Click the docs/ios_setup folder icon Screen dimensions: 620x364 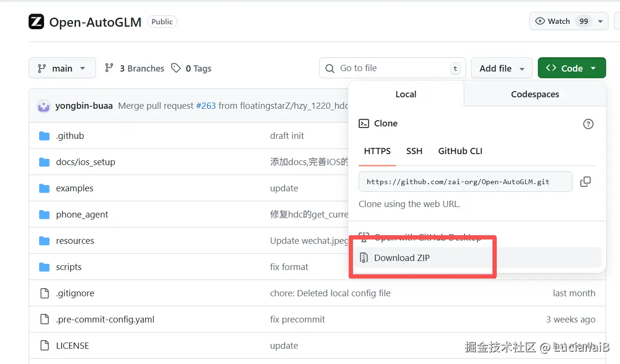(x=44, y=162)
